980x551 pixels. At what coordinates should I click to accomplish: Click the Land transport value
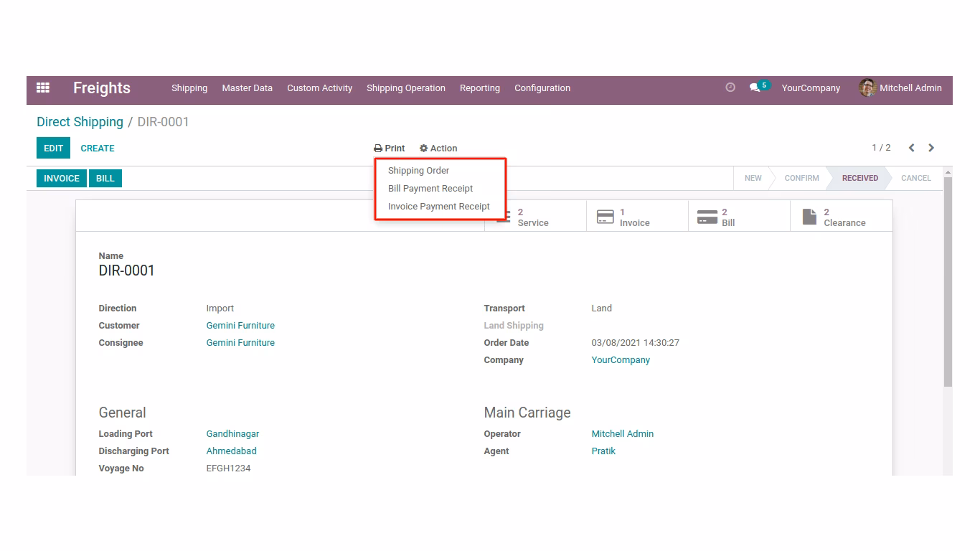coord(602,309)
